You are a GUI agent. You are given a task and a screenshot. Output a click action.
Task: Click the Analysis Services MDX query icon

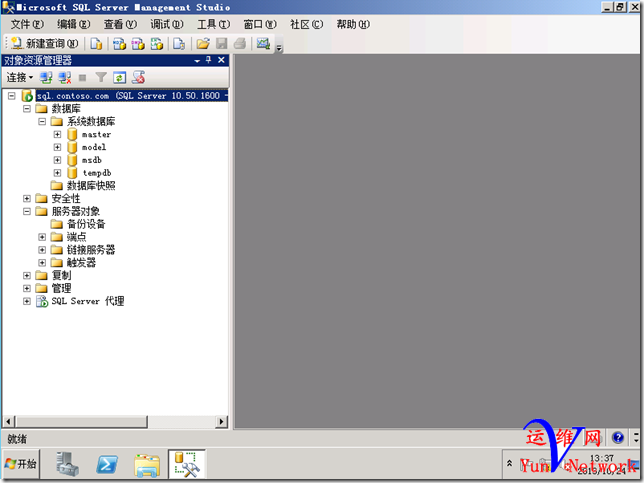click(119, 43)
